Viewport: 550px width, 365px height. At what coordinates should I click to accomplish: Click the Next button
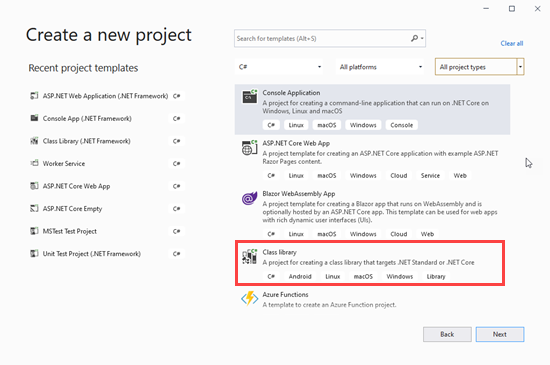(x=500, y=334)
